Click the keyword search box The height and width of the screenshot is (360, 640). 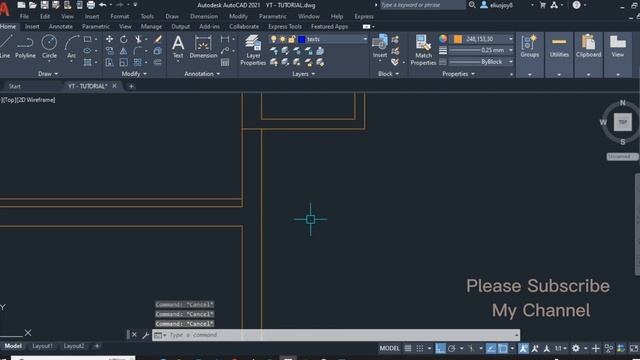tap(423, 5)
